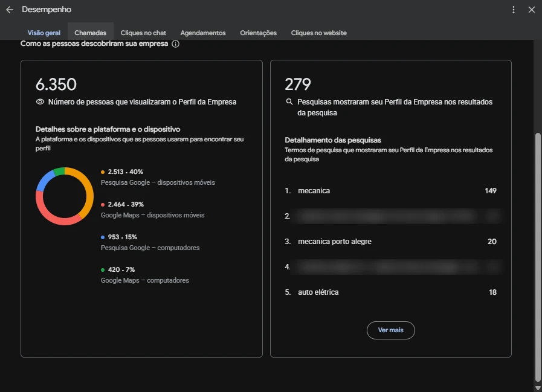Click the magnifier icon near search count
This screenshot has height=392, width=542.
point(289,101)
